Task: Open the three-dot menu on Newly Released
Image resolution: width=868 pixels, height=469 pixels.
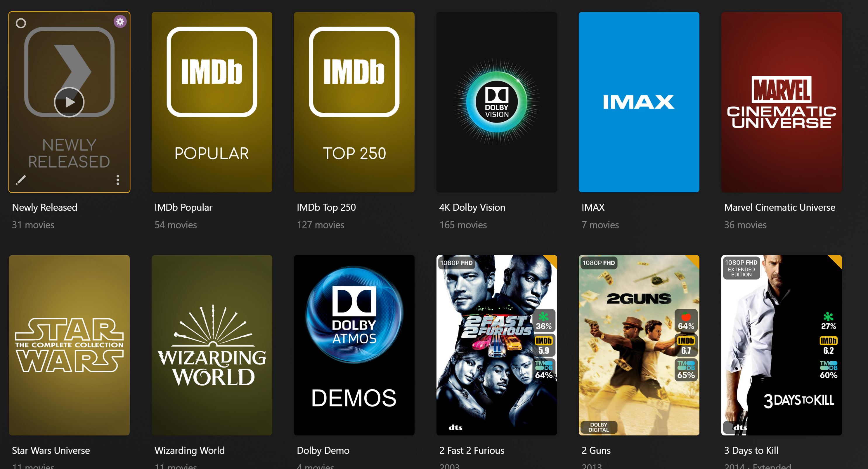Action: click(x=118, y=180)
